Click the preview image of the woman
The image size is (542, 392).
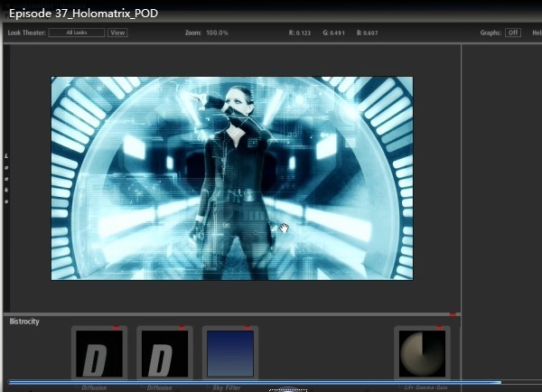click(232, 178)
